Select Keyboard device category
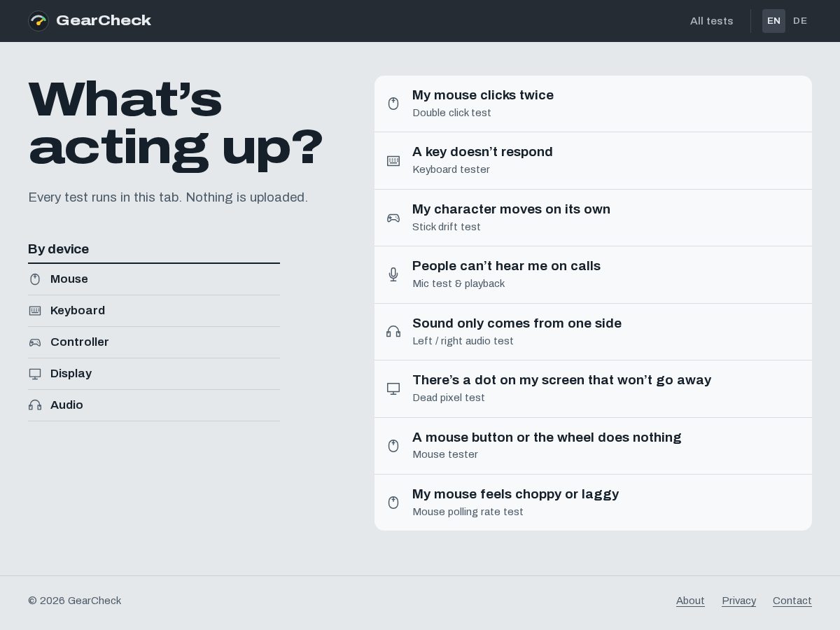 point(154,311)
